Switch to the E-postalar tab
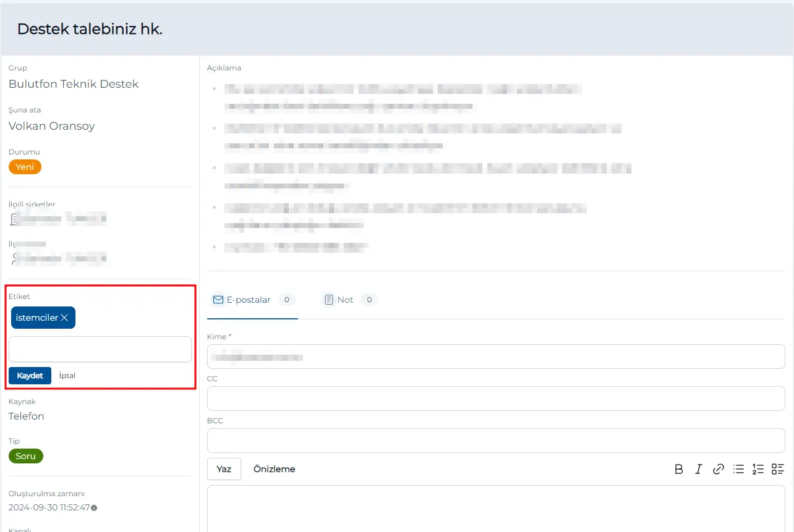 tap(242, 300)
